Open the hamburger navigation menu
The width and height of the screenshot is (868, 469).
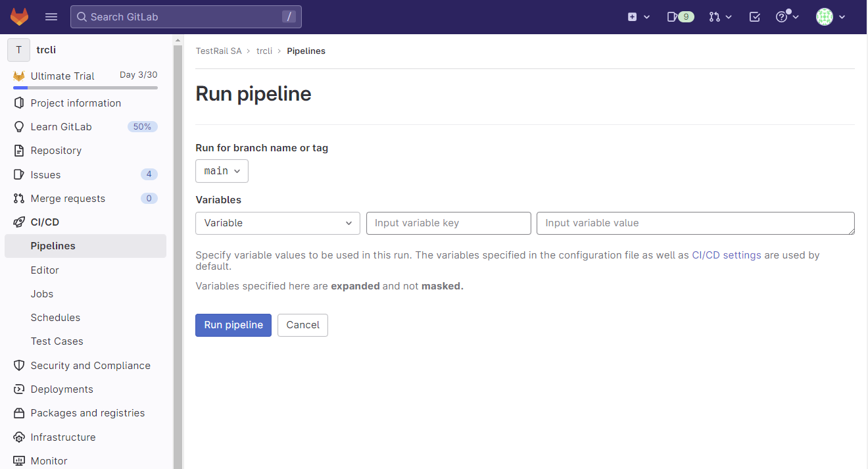[x=51, y=17]
